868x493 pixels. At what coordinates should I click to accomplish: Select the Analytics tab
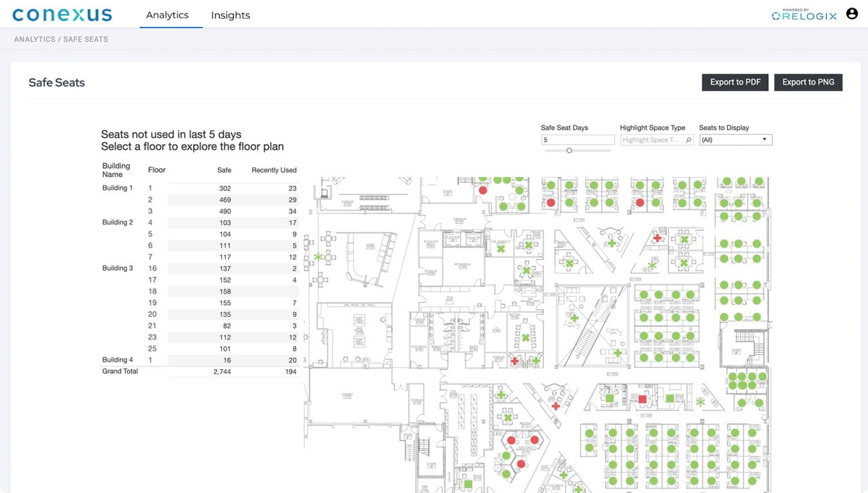pyautogui.click(x=167, y=15)
